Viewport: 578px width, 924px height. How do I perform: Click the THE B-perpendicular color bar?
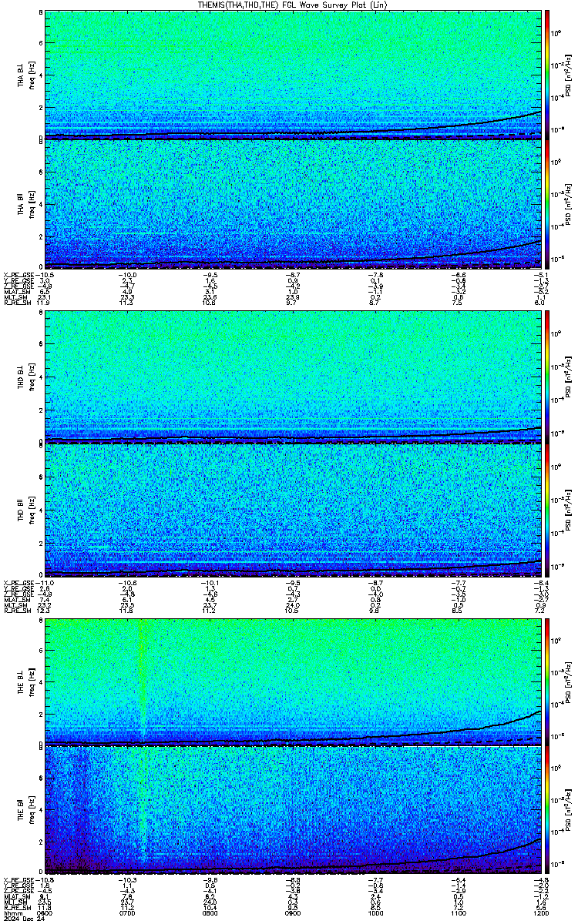(x=547, y=681)
